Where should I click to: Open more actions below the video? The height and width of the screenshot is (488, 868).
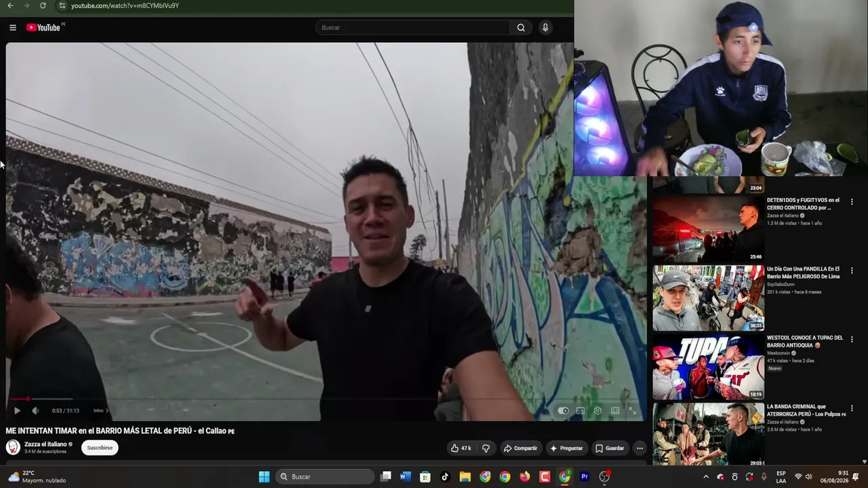[x=639, y=448]
